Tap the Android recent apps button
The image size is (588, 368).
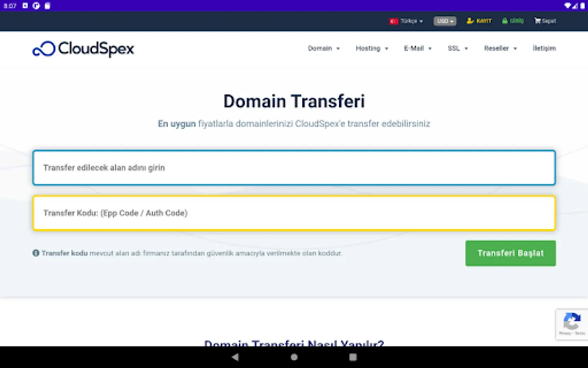[x=353, y=357]
